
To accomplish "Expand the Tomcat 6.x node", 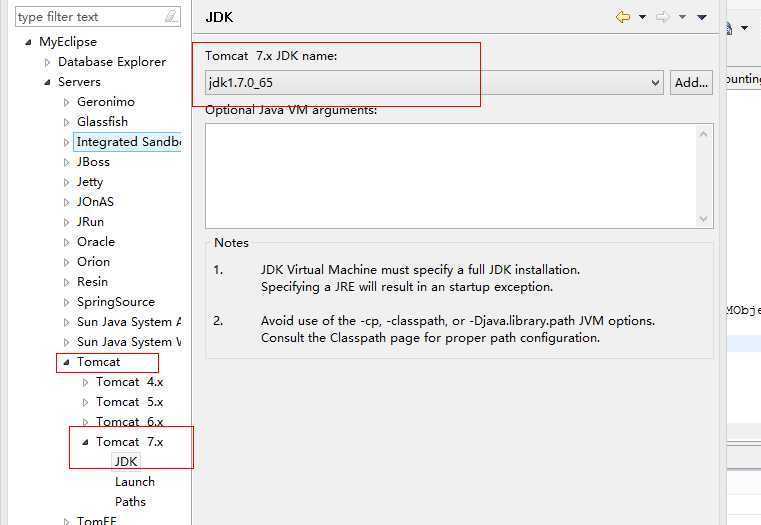I will point(85,422).
